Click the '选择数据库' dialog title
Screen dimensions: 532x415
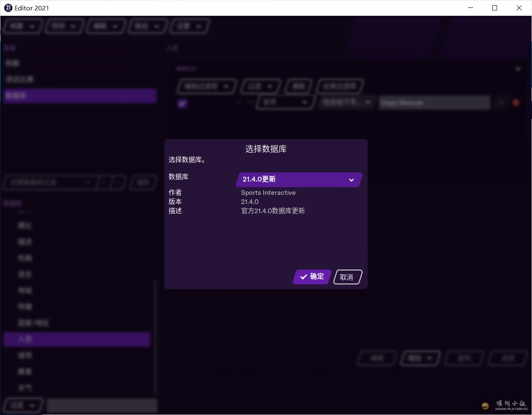tap(266, 149)
